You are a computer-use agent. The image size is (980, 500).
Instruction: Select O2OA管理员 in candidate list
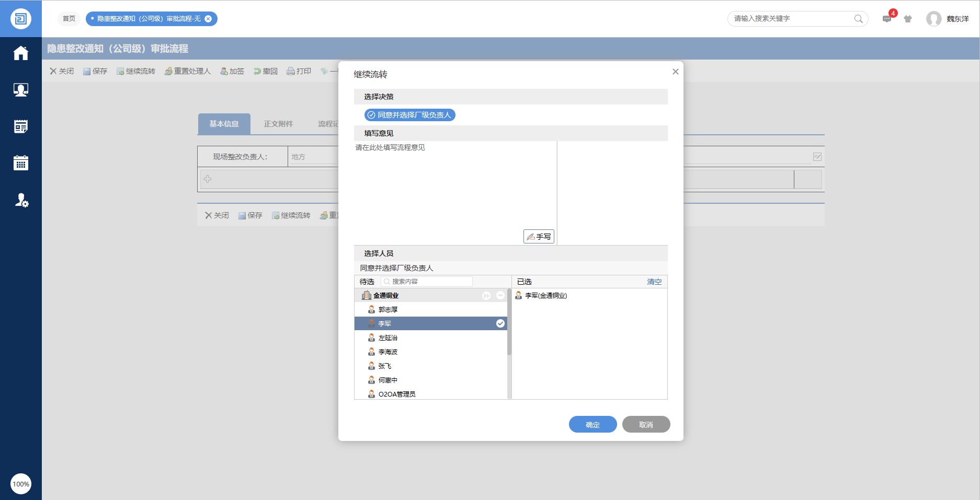pos(431,394)
